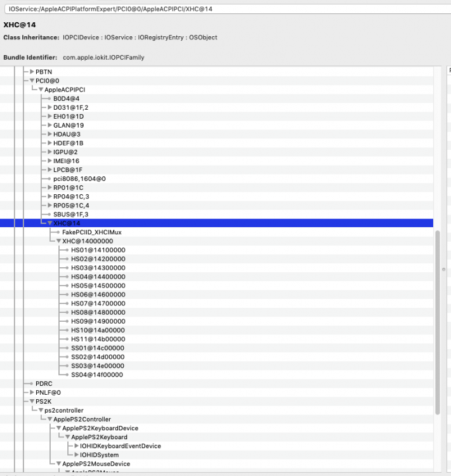
Task: Select port HS11@14b00000
Action: click(98, 339)
